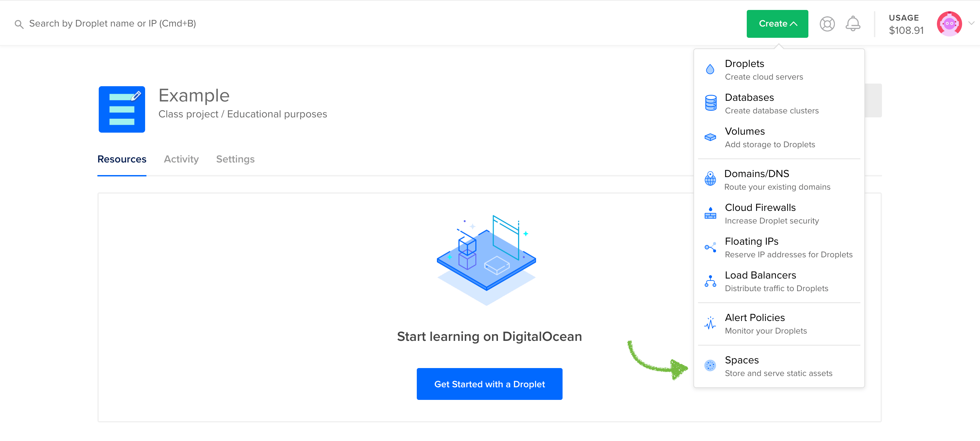The height and width of the screenshot is (441, 980).
Task: Click the Example project icon
Action: (x=122, y=109)
